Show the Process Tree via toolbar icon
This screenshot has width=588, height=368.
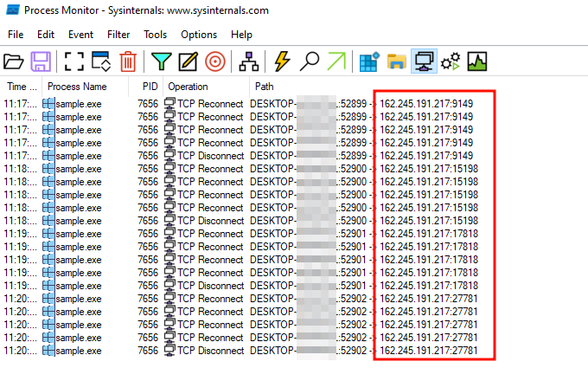(249, 61)
